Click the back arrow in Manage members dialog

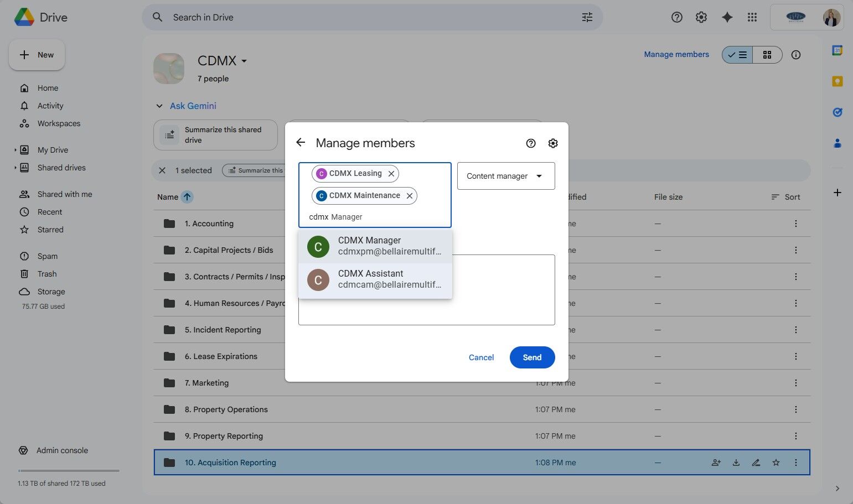(301, 143)
